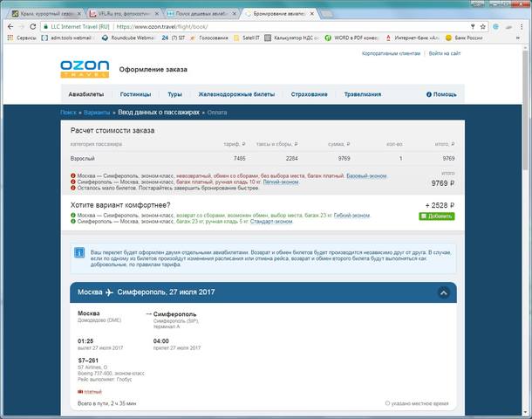Click the browser back arrow
The image size is (532, 419).
tap(10, 26)
